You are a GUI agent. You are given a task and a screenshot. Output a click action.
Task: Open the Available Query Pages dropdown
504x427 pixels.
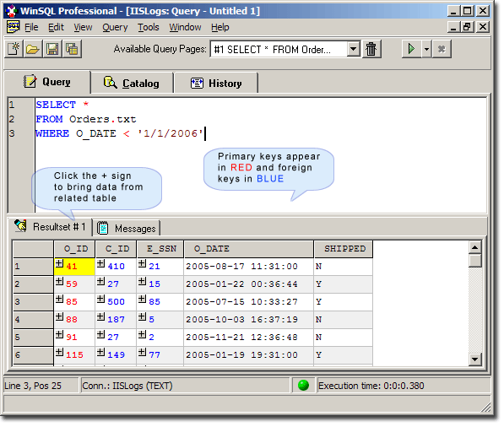[354, 49]
